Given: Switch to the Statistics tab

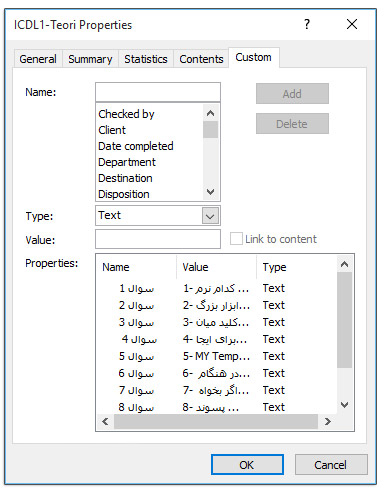Looking at the screenshot, I should point(146,59).
